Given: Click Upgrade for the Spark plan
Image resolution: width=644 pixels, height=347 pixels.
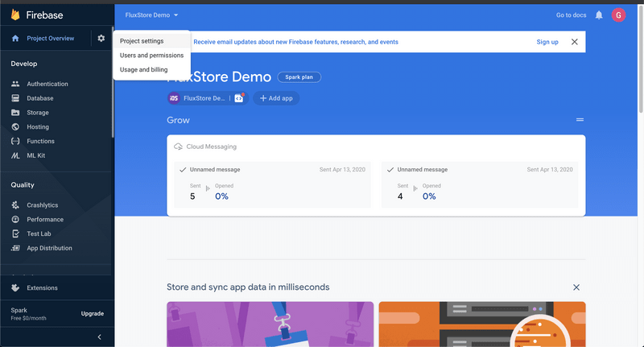Looking at the screenshot, I should (92, 313).
